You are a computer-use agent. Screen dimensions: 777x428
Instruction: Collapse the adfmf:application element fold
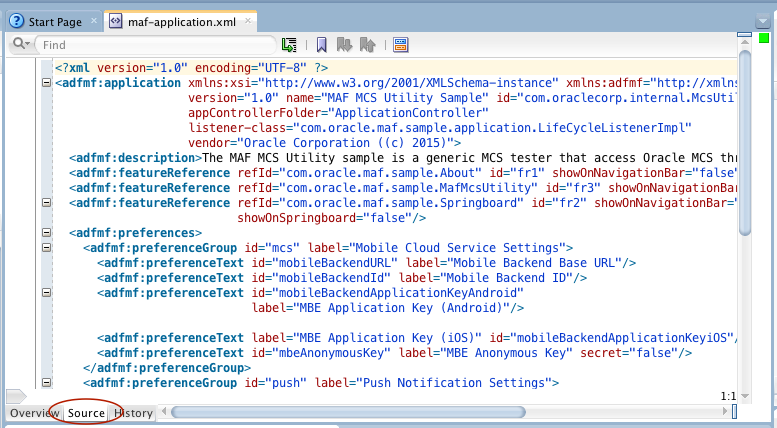(x=47, y=83)
